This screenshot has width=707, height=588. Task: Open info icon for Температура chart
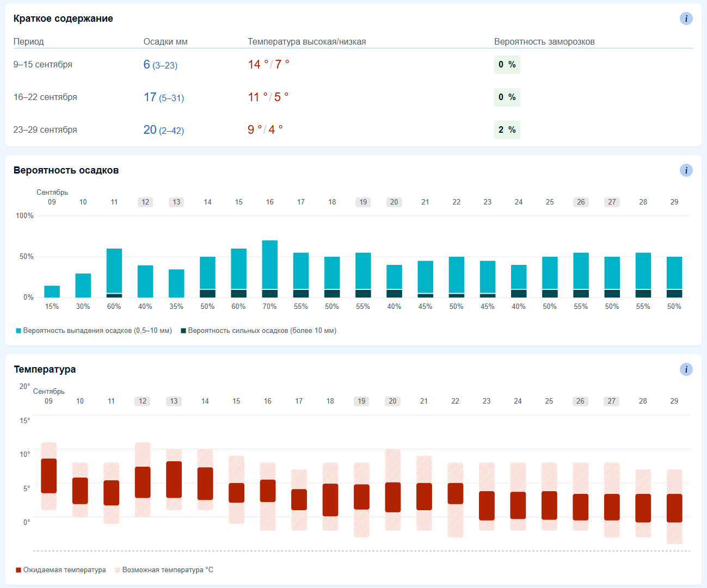686,369
